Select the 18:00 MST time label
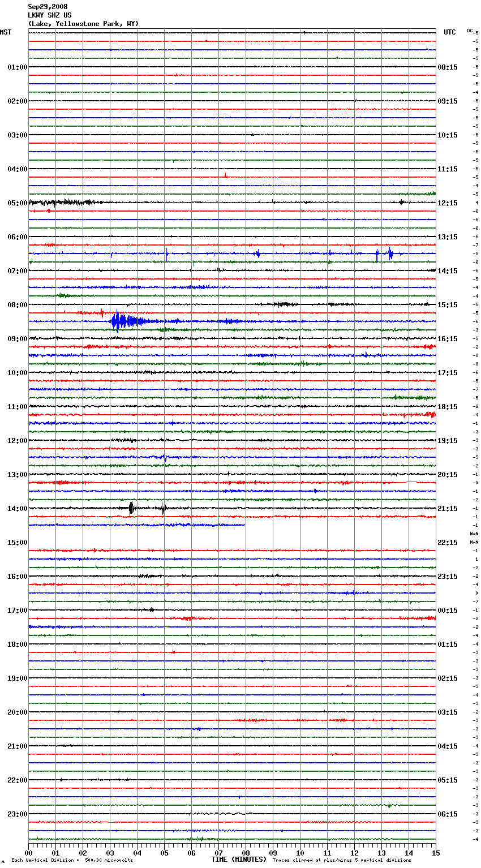The image size is (481, 868). coord(18,644)
